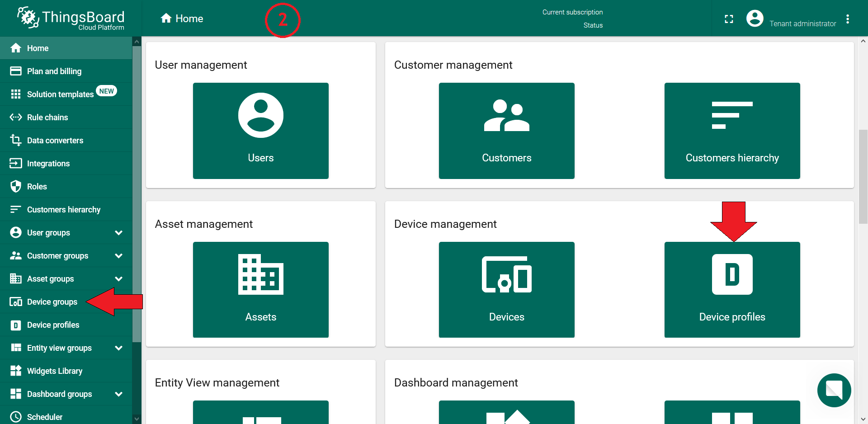The image size is (868, 424).
Task: Expand the User groups section
Action: pyautogui.click(x=118, y=232)
